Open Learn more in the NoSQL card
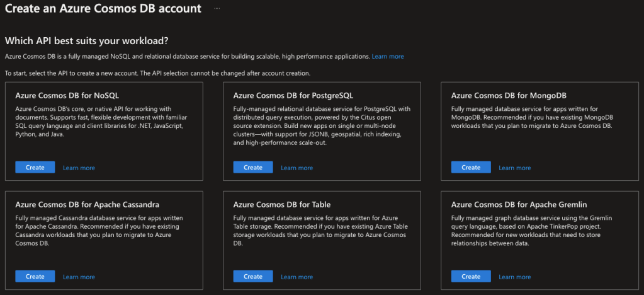 click(x=79, y=168)
